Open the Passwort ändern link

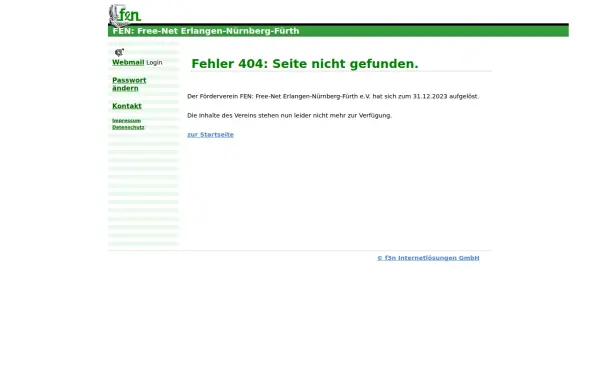129,84
